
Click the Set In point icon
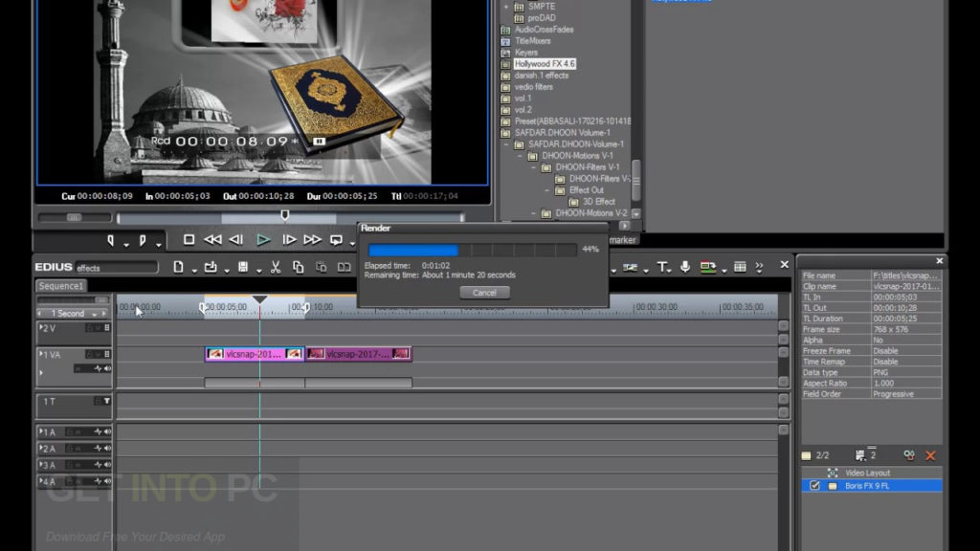pos(111,240)
